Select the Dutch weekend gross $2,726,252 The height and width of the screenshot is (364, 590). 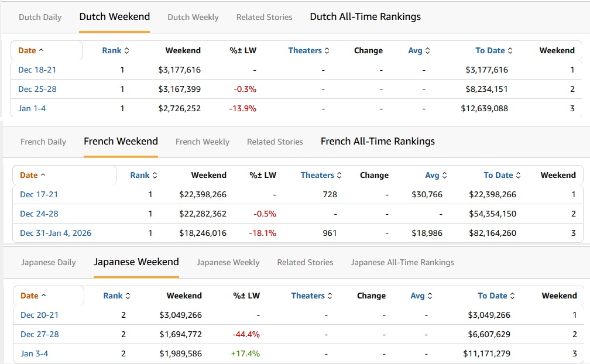click(x=180, y=109)
